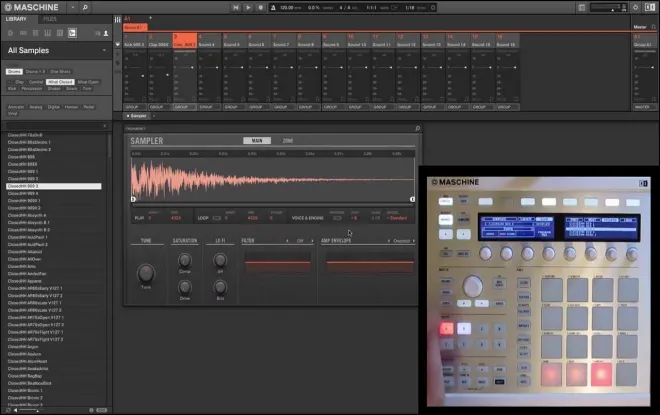This screenshot has height=415, width=660.
Task: Arm recording with the Record button
Action: pyautogui.click(x=261, y=7)
